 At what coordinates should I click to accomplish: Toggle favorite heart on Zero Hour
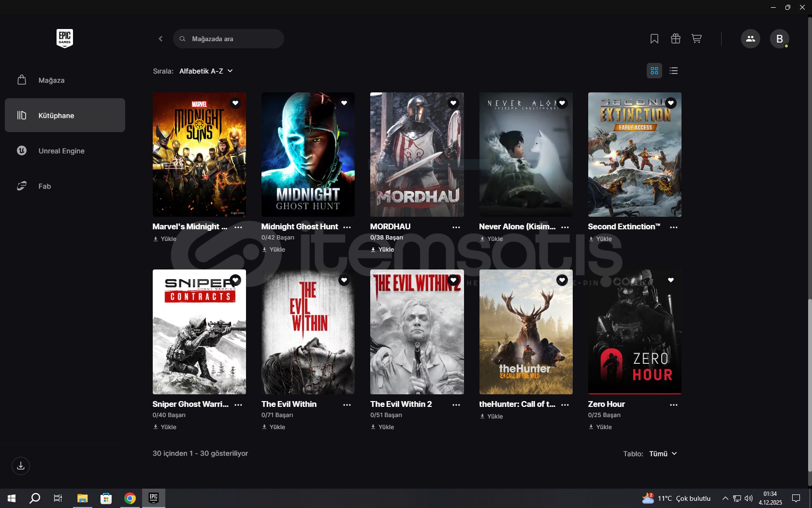pos(671,280)
